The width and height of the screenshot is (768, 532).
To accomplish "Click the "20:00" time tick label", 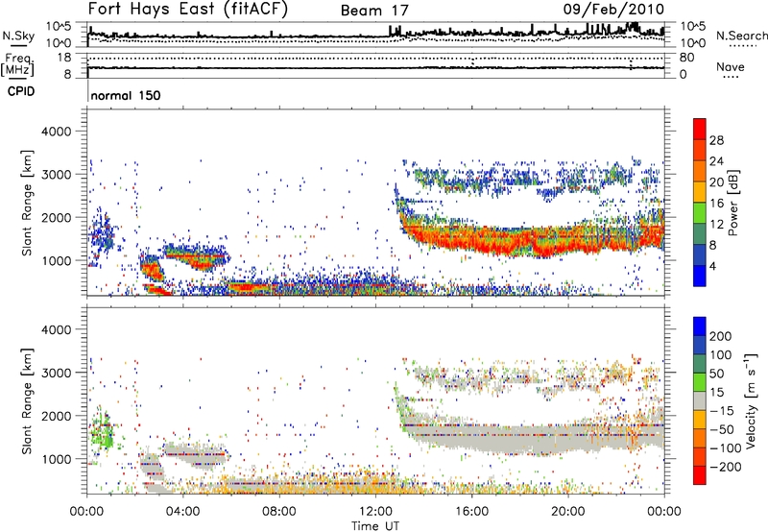I will click(567, 512).
